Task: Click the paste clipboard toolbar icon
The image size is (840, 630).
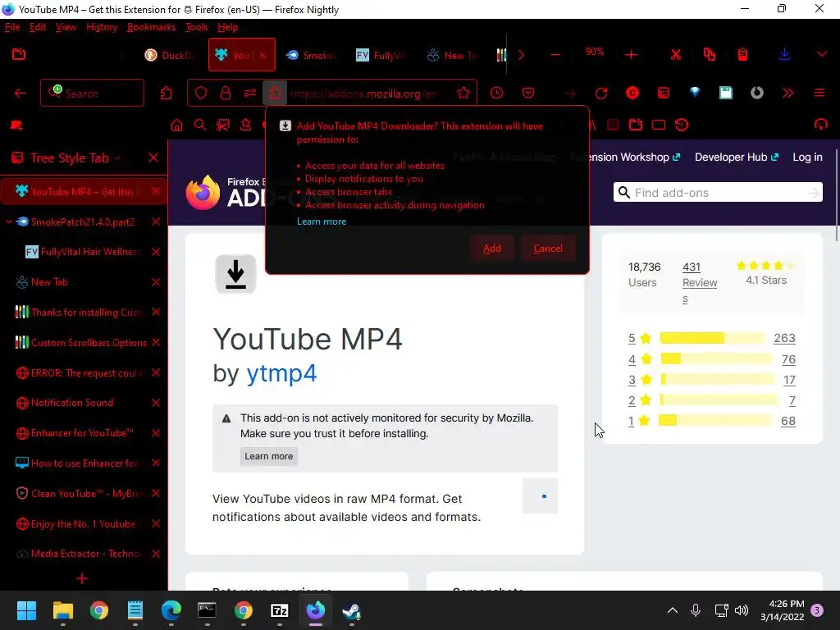Action: coord(742,55)
